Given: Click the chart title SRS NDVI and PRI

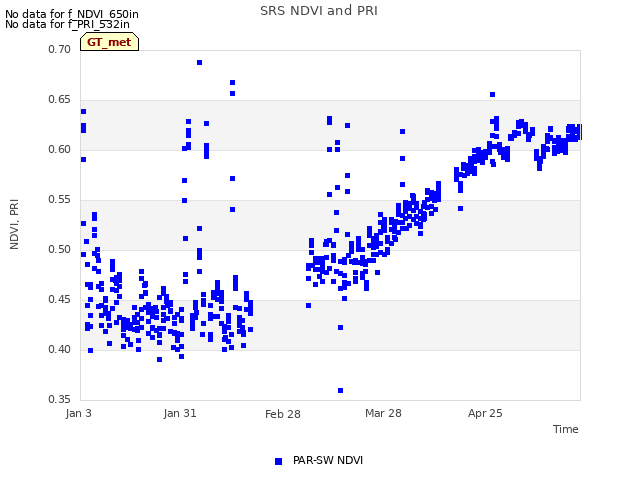Looking at the screenshot, I should [x=319, y=10].
